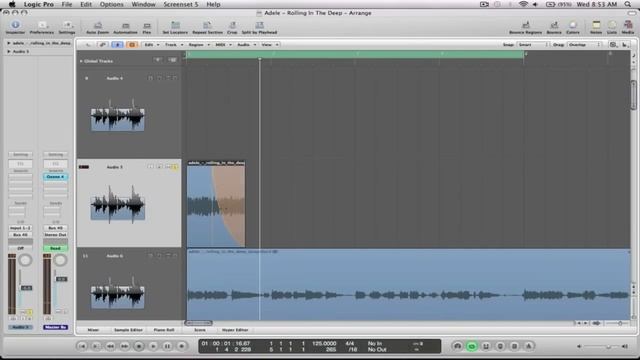Screen dimensions: 640x360
Task: Click the Stop transport button
Action: point(139,346)
